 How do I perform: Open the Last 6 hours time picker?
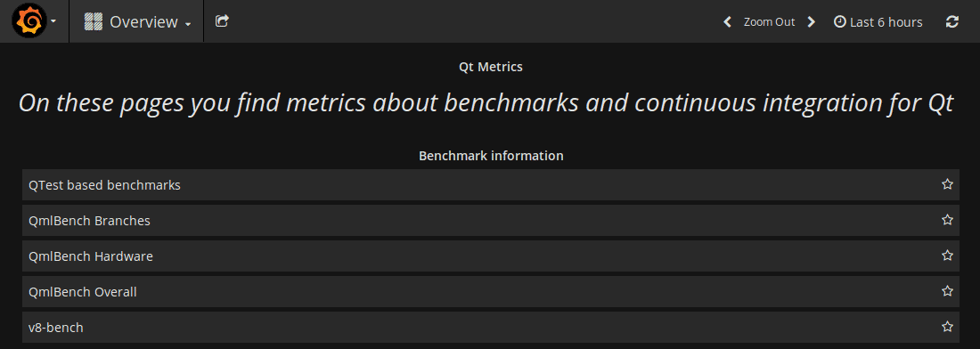coord(878,22)
